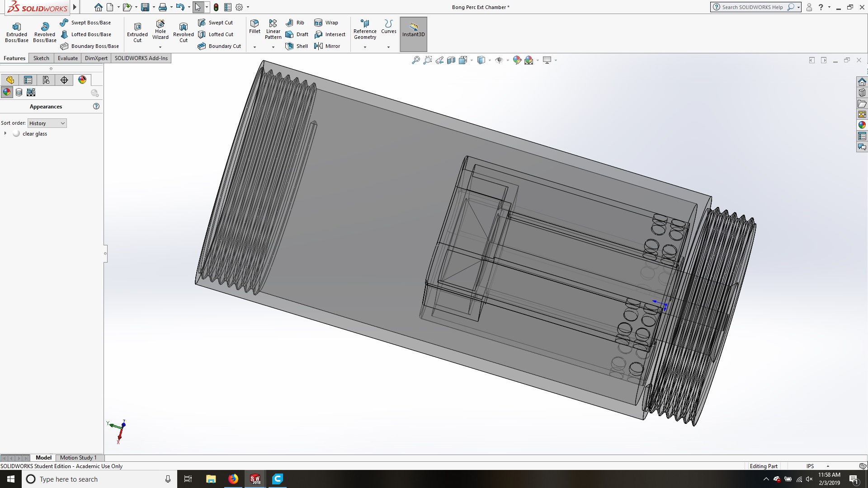
Task: Click Edit Appearance in heads-up toolbar
Action: click(x=517, y=60)
